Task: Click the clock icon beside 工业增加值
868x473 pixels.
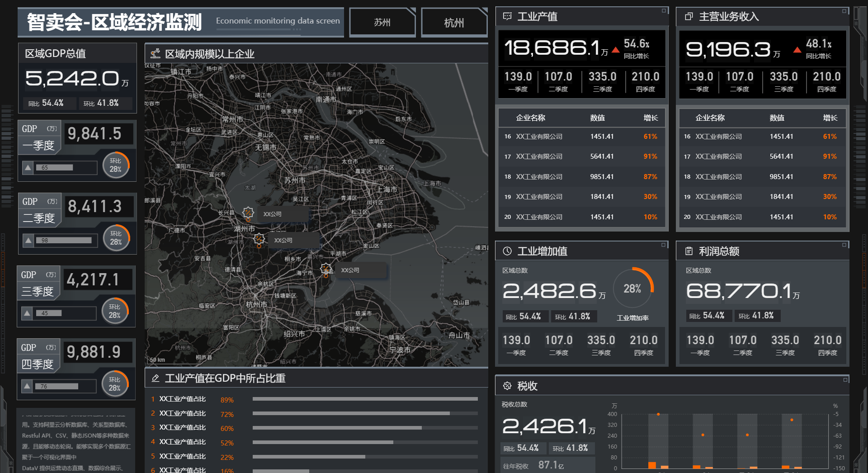Action: click(507, 251)
